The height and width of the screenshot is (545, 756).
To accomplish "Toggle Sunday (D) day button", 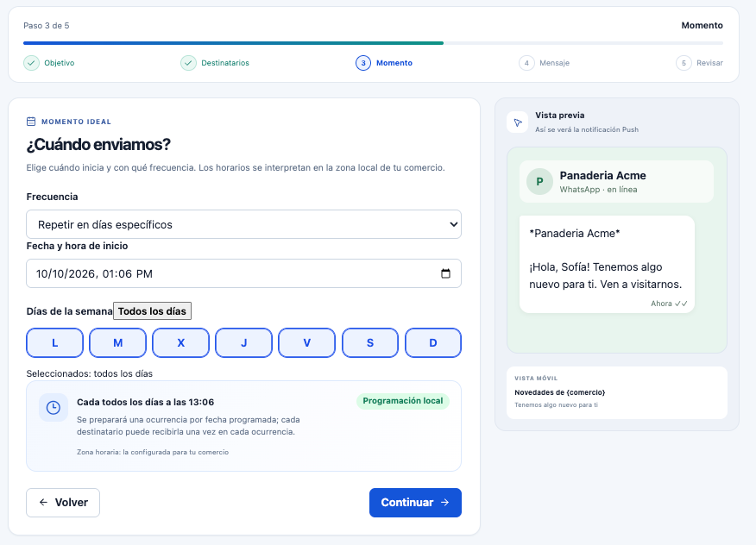I will click(x=433, y=343).
